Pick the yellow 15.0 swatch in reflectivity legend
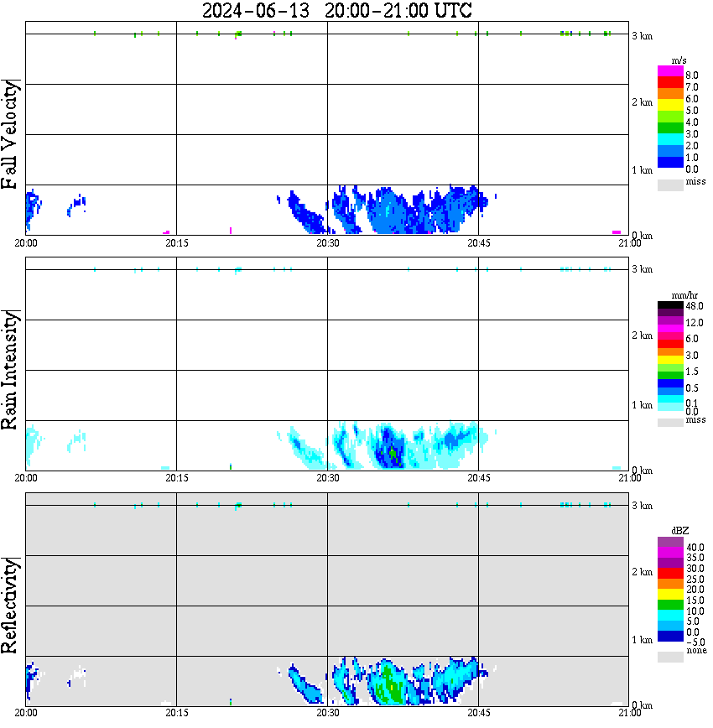Viewport: 713px width, 728px height. tap(670, 595)
